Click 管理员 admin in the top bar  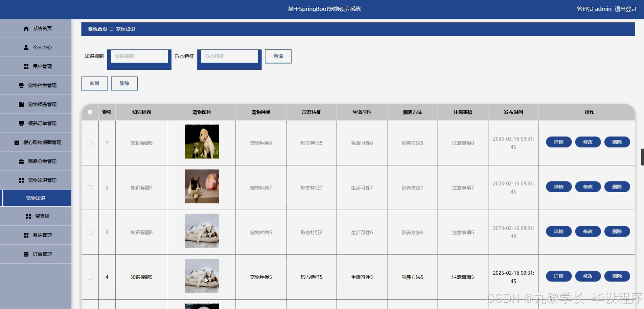[594, 9]
